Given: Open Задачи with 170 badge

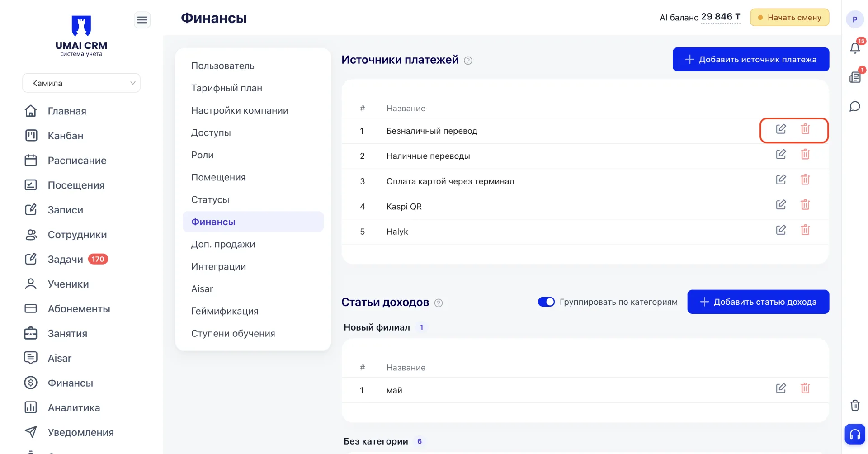Looking at the screenshot, I should 66,260.
